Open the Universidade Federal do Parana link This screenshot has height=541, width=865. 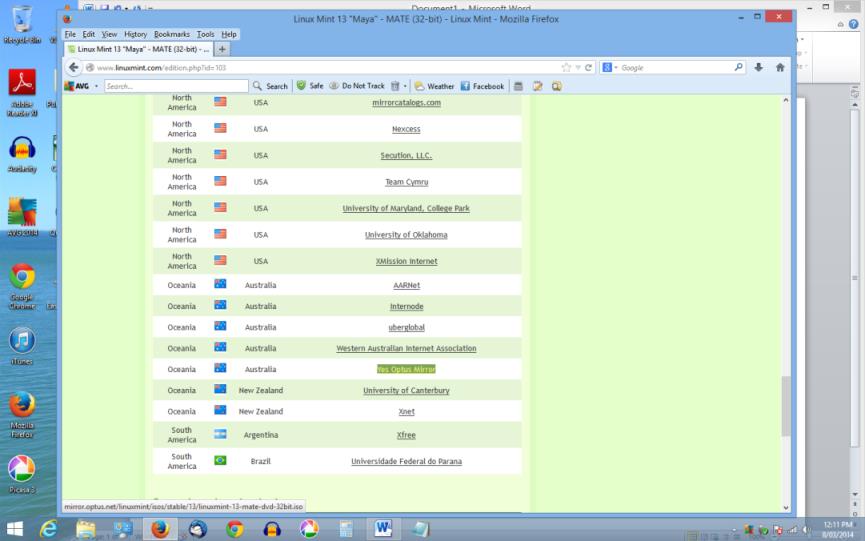pyautogui.click(x=407, y=461)
